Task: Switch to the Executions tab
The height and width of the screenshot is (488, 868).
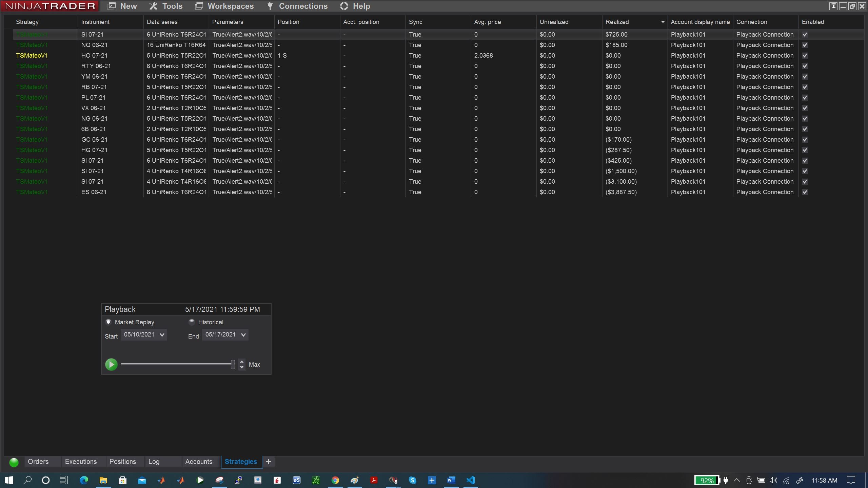Action: [x=81, y=462]
